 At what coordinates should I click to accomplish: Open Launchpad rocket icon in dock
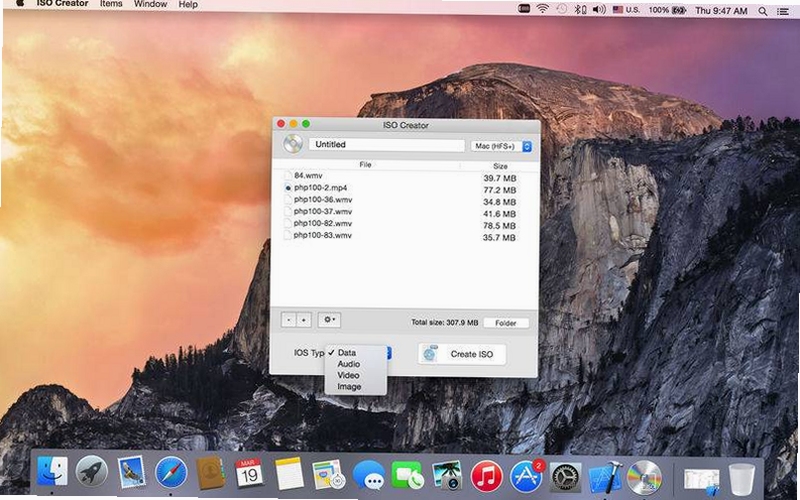click(x=91, y=472)
